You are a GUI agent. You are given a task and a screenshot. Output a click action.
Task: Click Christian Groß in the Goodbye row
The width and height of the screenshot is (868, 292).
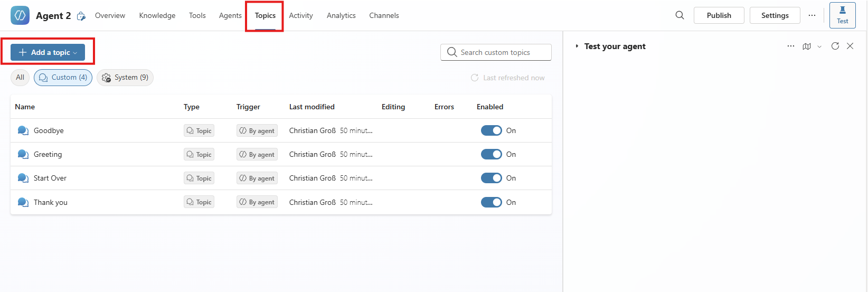313,130
